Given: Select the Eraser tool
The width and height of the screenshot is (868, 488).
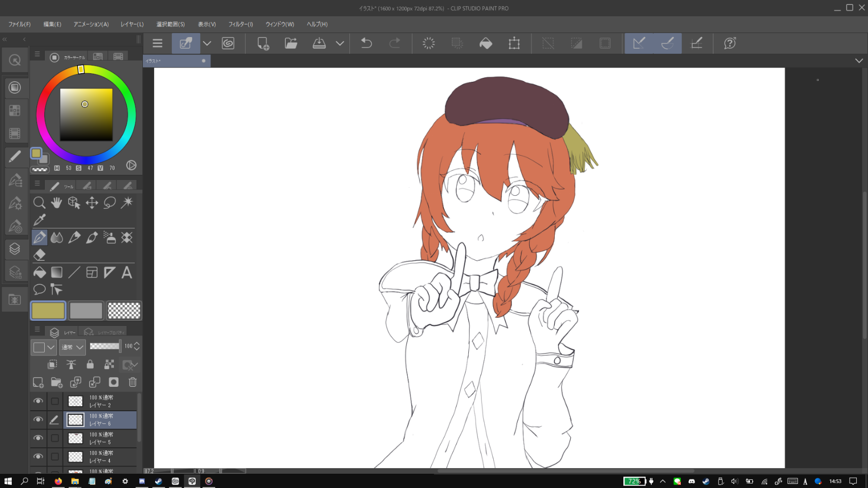Looking at the screenshot, I should click(x=39, y=255).
